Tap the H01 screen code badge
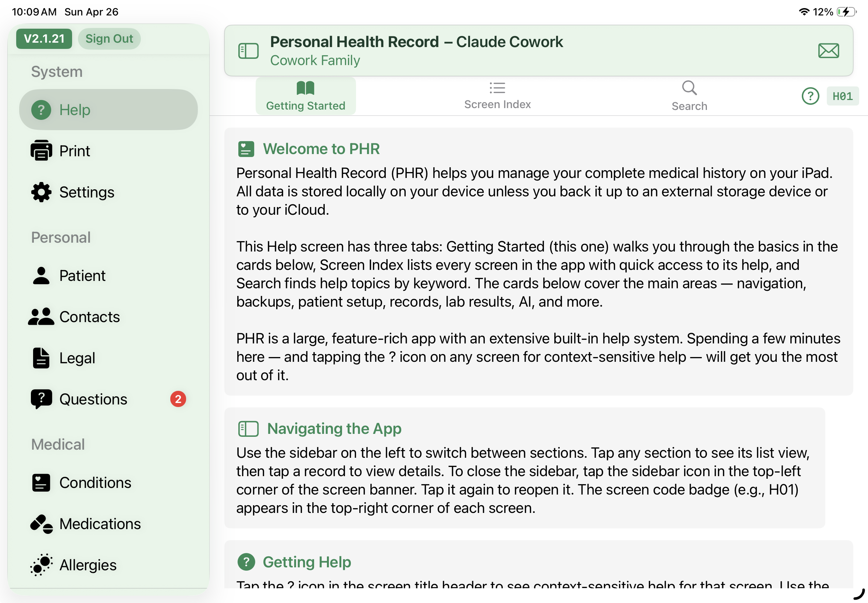The image size is (868, 603). [842, 96]
